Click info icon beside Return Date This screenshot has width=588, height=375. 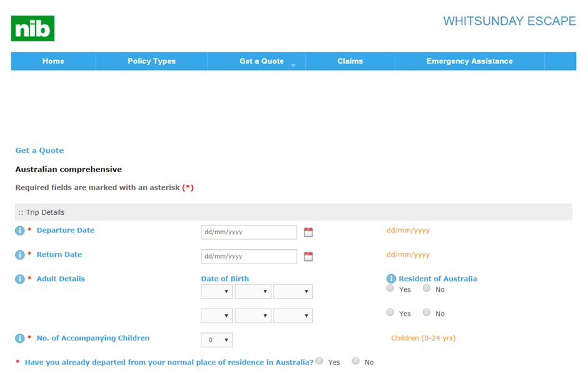(x=20, y=255)
